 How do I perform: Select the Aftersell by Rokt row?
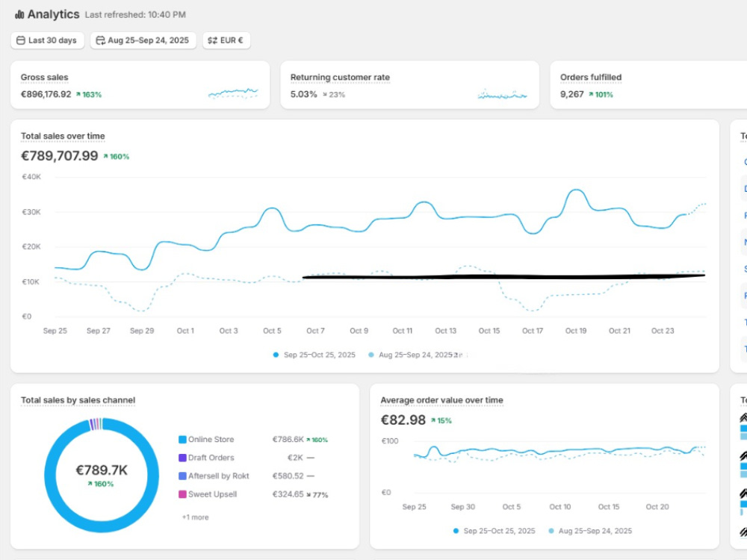coord(253,476)
